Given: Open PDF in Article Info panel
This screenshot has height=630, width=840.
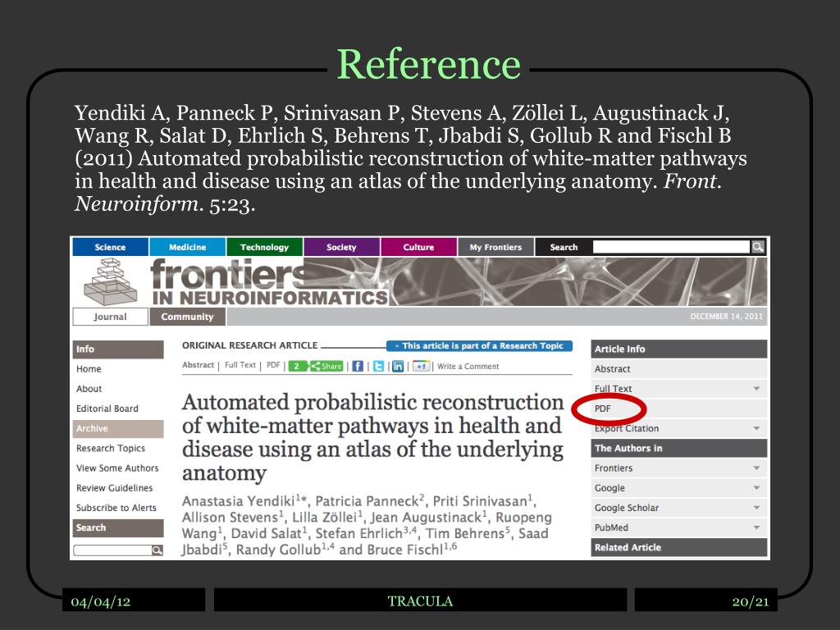Looking at the screenshot, I should click(x=678, y=409).
